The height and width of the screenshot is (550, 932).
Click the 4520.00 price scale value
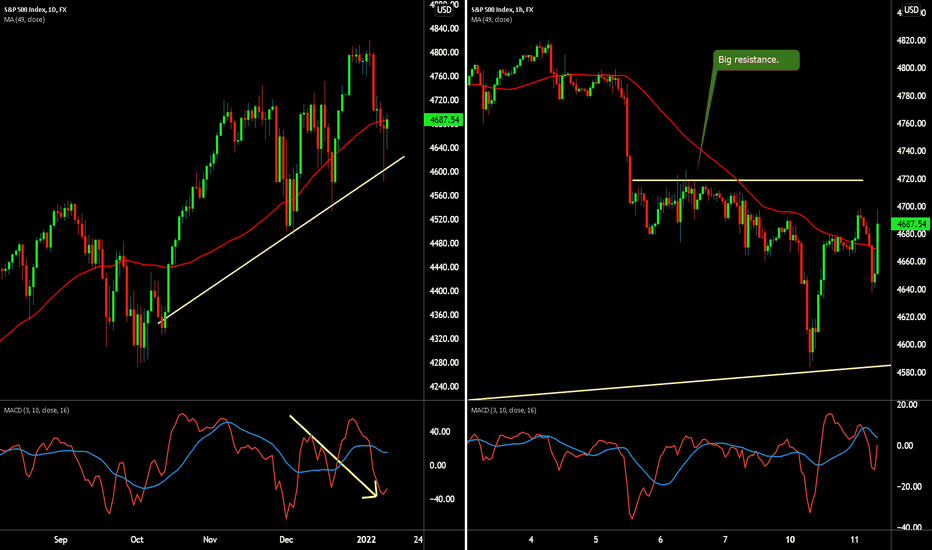coord(444,219)
